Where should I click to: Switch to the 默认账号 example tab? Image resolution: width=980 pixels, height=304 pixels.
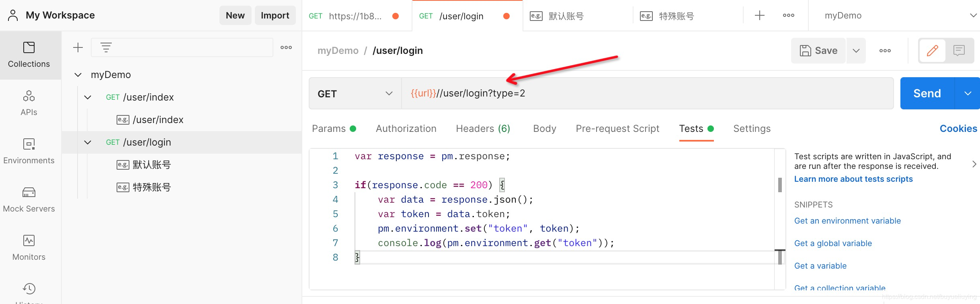pyautogui.click(x=577, y=16)
